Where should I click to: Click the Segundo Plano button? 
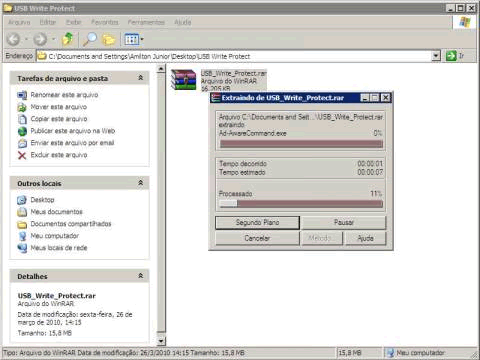257,223
